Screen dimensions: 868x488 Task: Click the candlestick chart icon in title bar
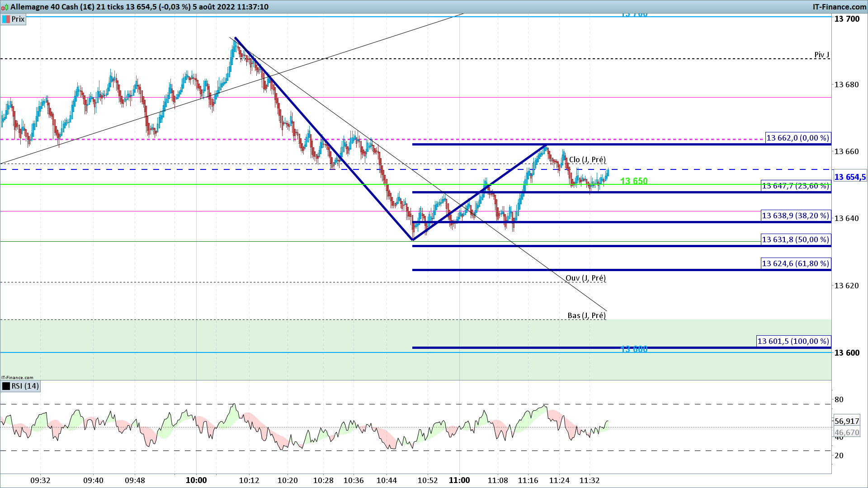[5, 7]
